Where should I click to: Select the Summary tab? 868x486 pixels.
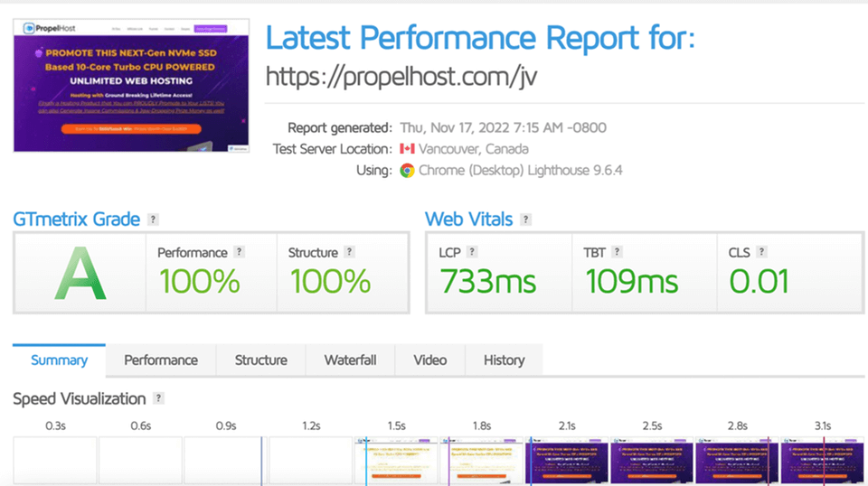60,360
